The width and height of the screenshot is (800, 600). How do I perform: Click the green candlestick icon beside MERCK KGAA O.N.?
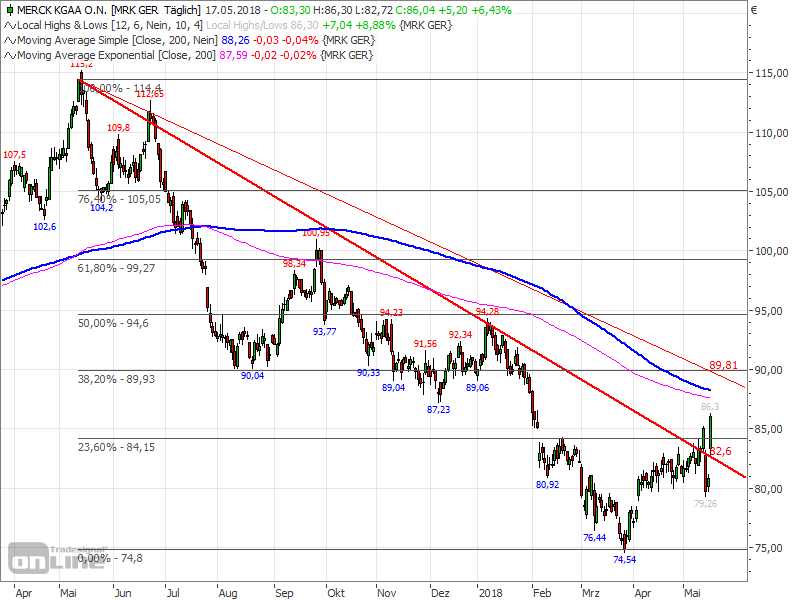(x=9, y=11)
